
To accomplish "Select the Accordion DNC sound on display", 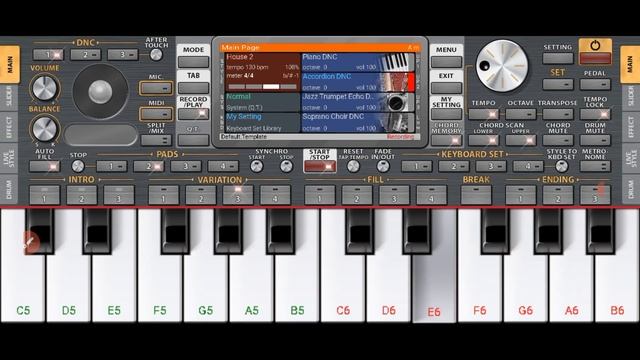I will [358, 82].
